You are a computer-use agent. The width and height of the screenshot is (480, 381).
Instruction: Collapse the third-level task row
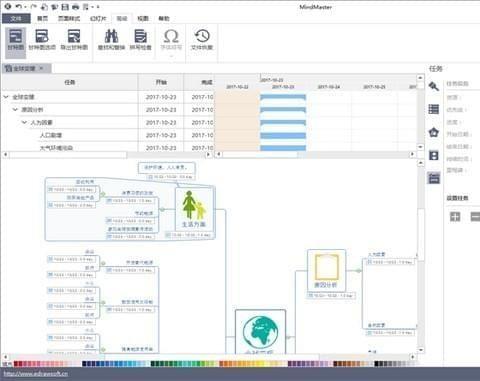(24, 122)
